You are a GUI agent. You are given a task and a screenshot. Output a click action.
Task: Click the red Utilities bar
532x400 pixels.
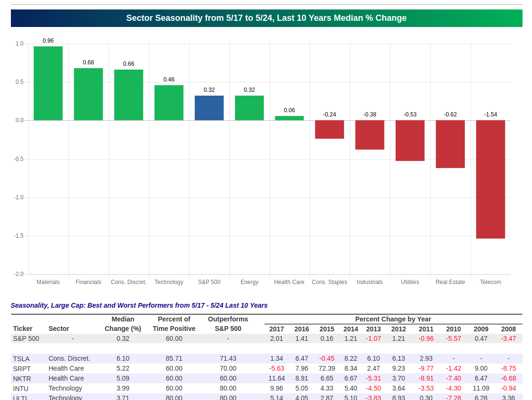click(x=410, y=141)
